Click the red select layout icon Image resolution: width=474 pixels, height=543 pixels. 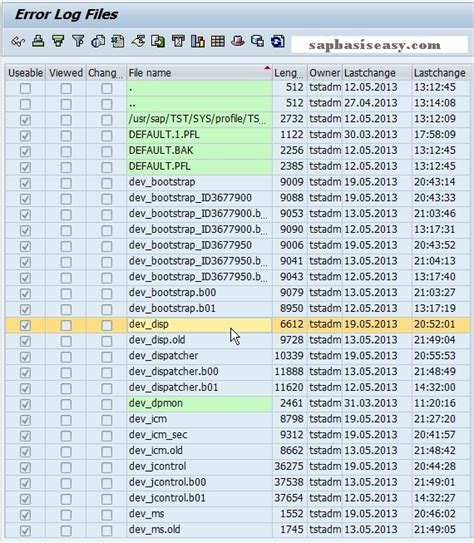pos(238,42)
